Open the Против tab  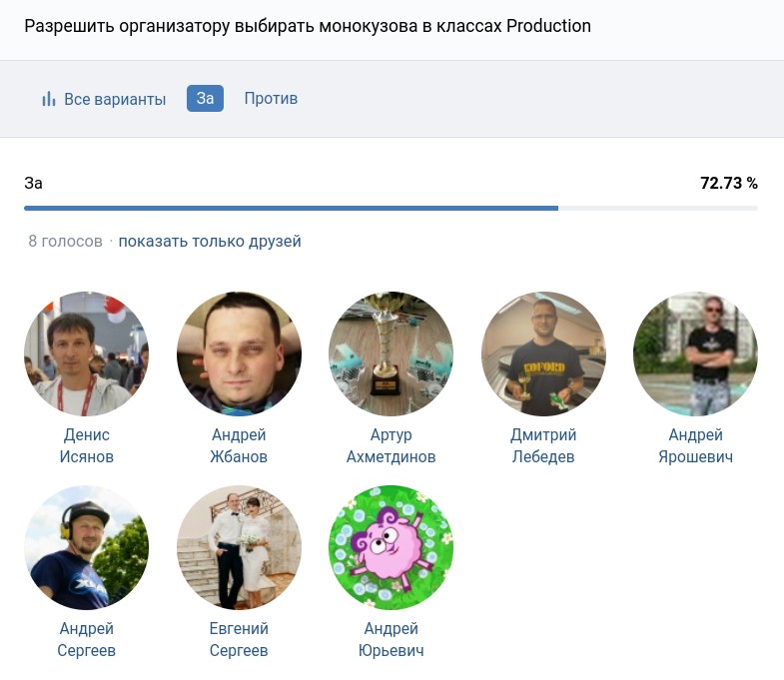271,98
